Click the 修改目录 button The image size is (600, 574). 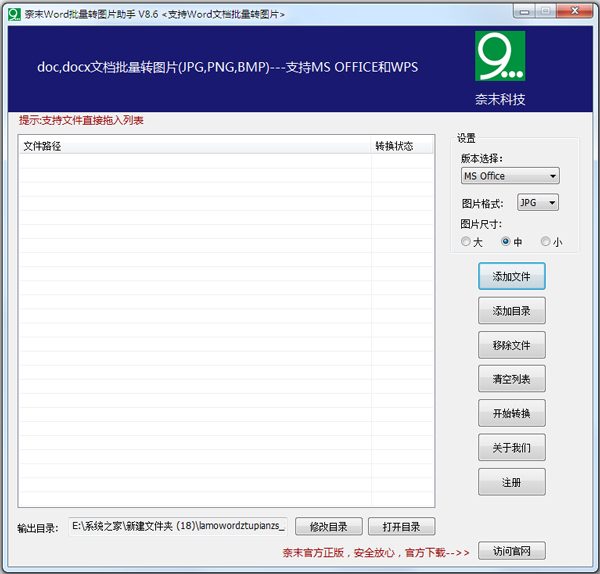[329, 527]
